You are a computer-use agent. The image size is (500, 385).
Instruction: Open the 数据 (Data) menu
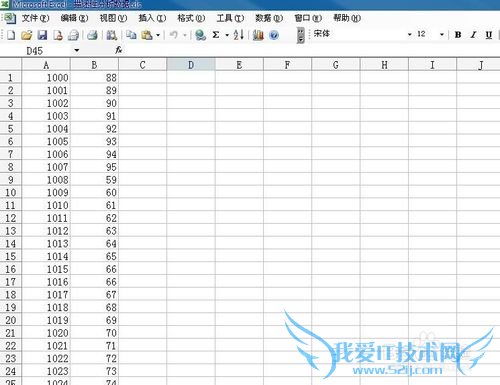coord(269,18)
